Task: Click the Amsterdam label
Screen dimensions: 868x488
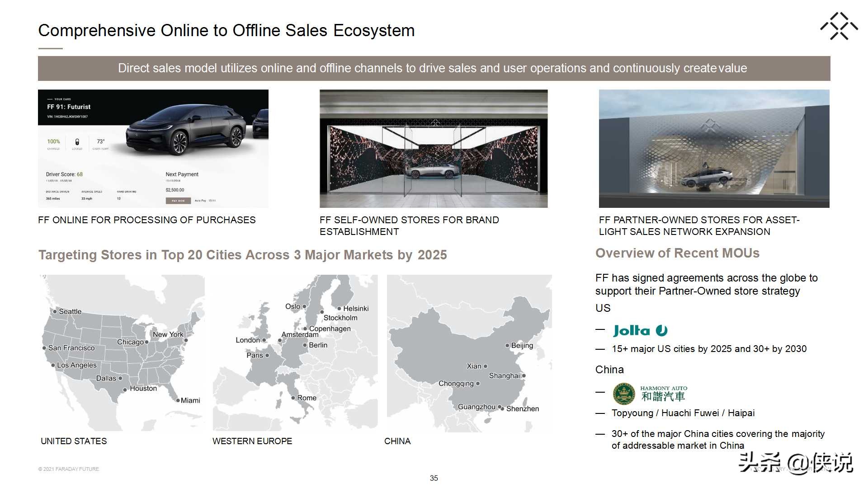Action: 300,335
